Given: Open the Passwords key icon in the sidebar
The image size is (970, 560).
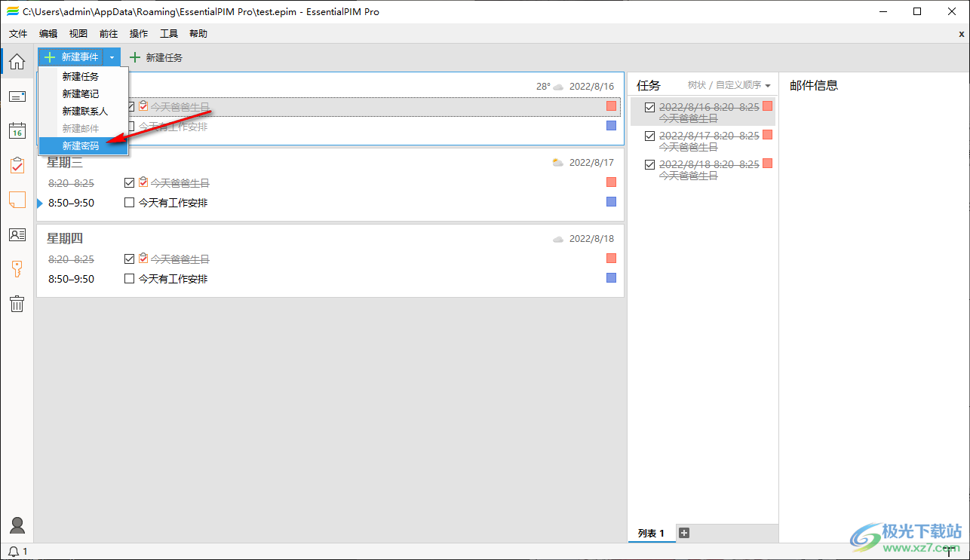Looking at the screenshot, I should tap(17, 269).
